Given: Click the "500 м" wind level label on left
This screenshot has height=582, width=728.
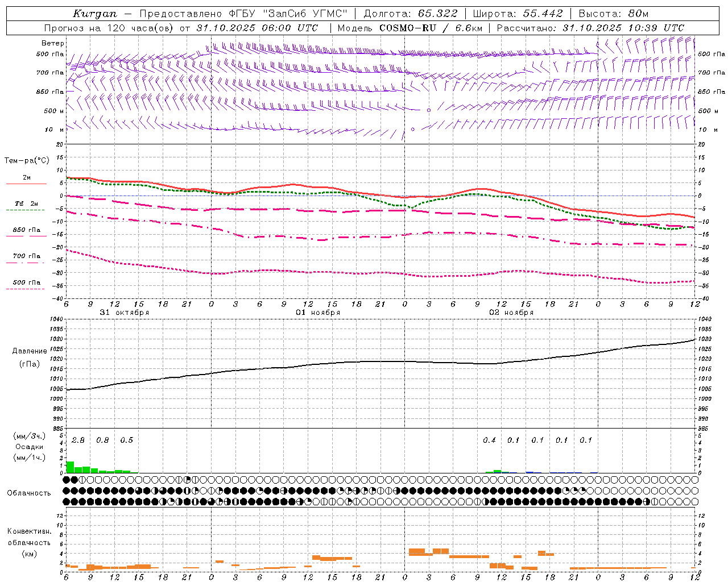Looking at the screenshot, I should click(x=54, y=111).
